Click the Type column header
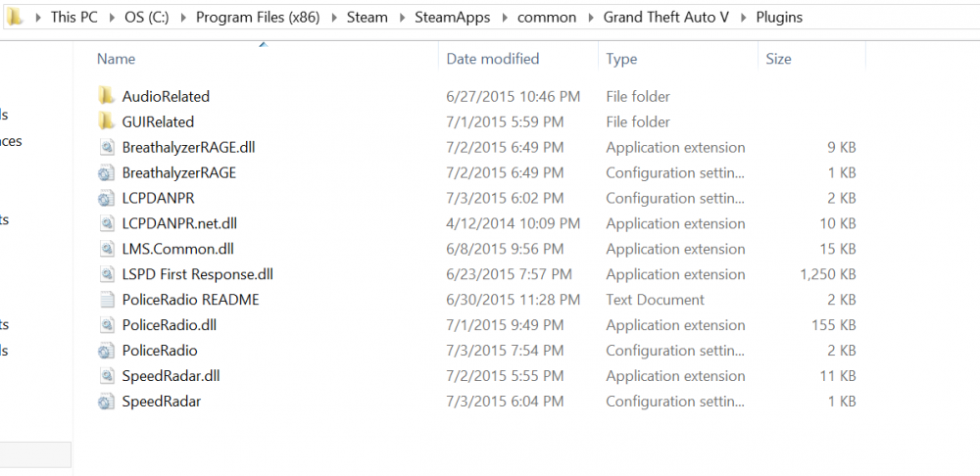The image size is (980, 476). point(621,59)
